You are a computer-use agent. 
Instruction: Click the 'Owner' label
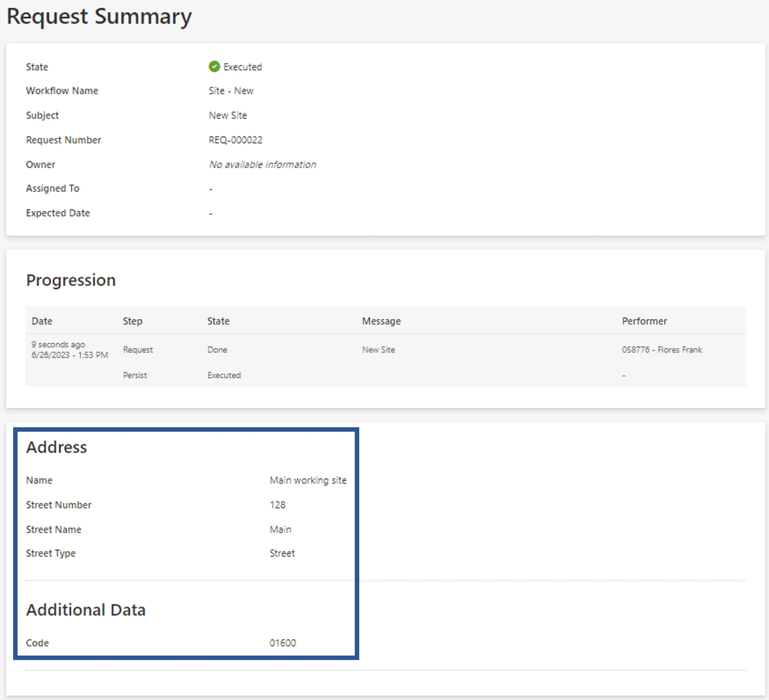point(41,164)
